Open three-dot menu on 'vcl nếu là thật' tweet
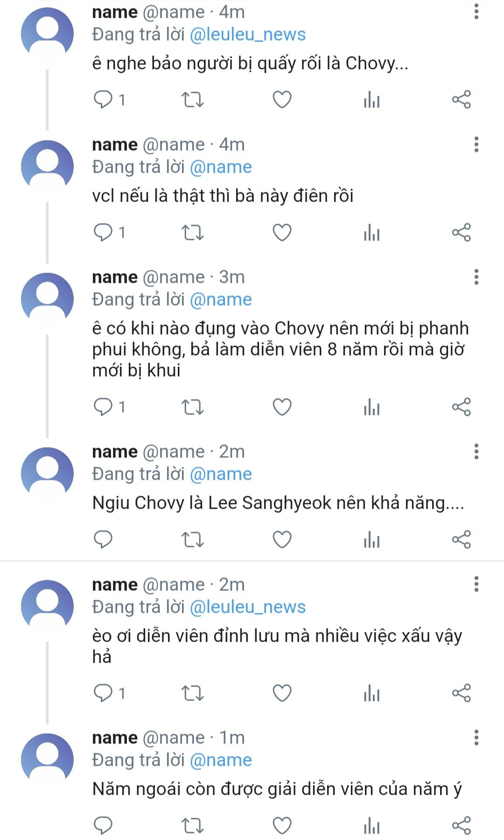Image resolution: width=504 pixels, height=840 pixels. click(476, 144)
